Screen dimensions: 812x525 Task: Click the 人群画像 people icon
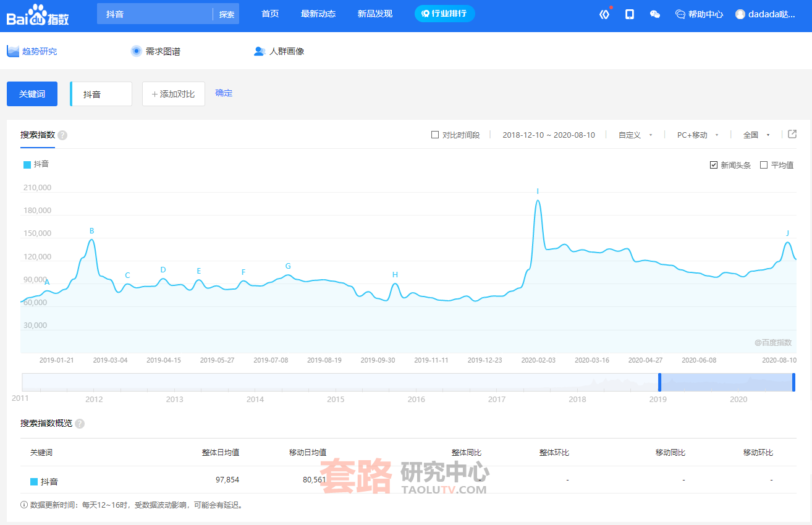pos(260,51)
